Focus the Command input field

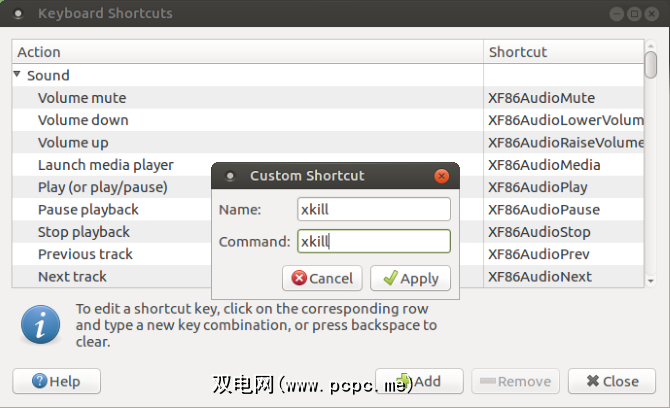point(374,241)
